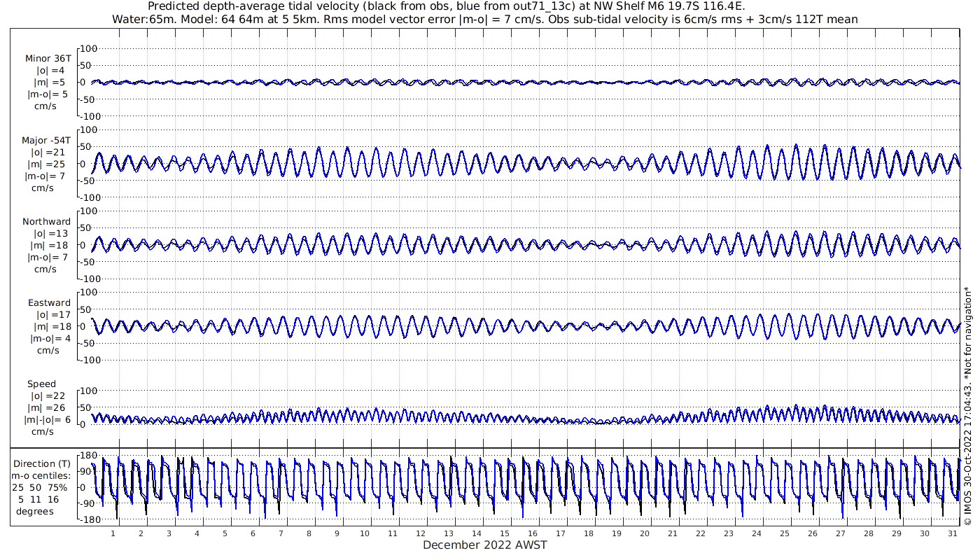This screenshot has width=980, height=560.
Task: Click day tick label '10' on x-axis
Action: click(365, 533)
